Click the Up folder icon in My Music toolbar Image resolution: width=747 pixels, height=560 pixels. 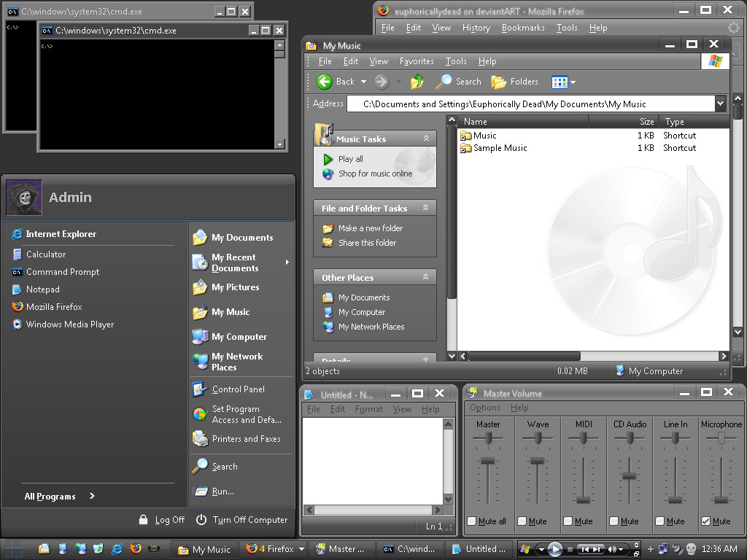417,82
